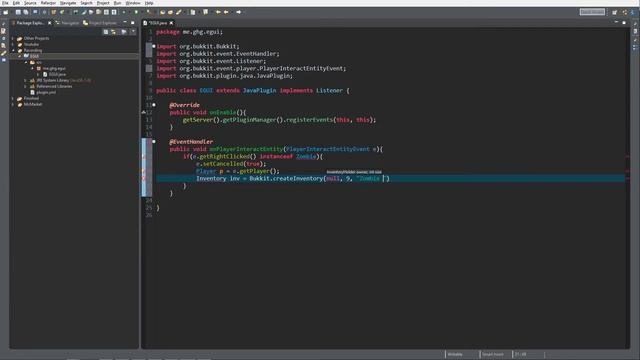Click the Save All toolbar icon
Viewport: 640px width, 360px height.
[26, 12]
